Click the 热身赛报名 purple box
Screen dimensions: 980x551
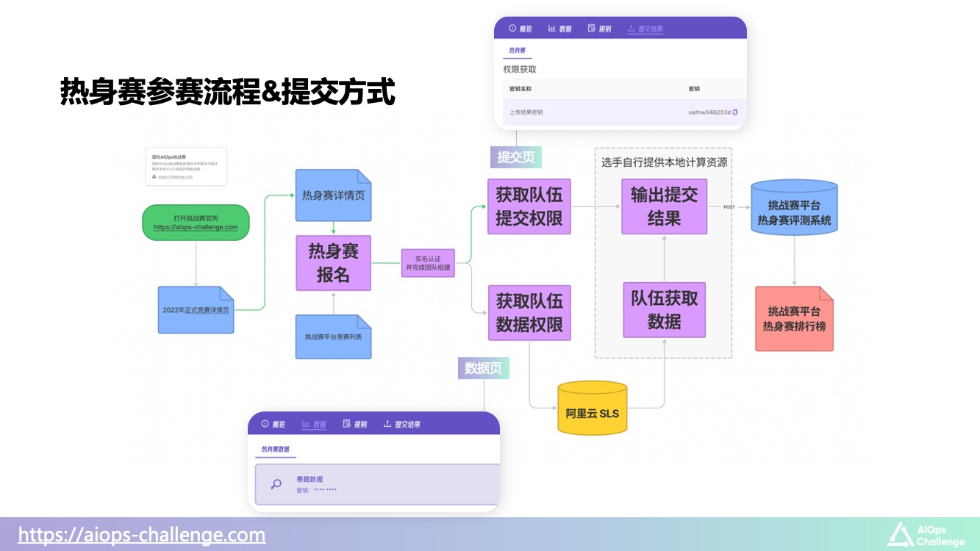333,263
